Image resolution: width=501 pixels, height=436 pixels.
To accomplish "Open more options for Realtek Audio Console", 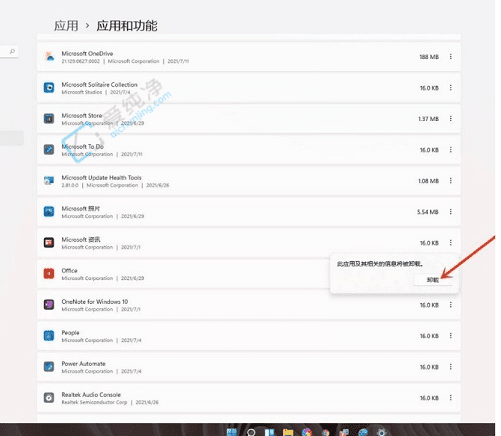I will pos(451,398).
